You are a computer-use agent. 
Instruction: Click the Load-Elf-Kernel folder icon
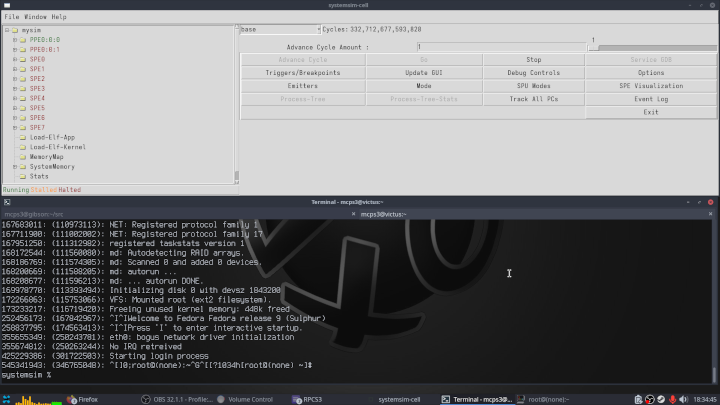pyautogui.click(x=23, y=147)
